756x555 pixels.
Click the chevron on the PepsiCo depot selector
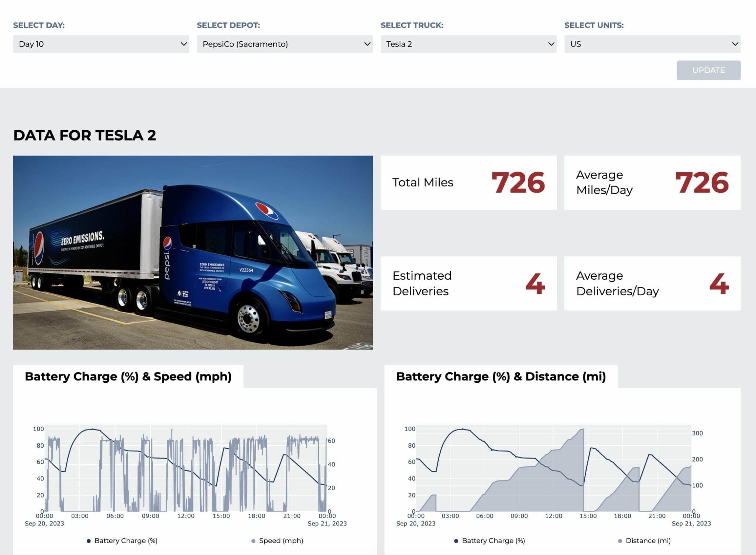click(x=367, y=44)
